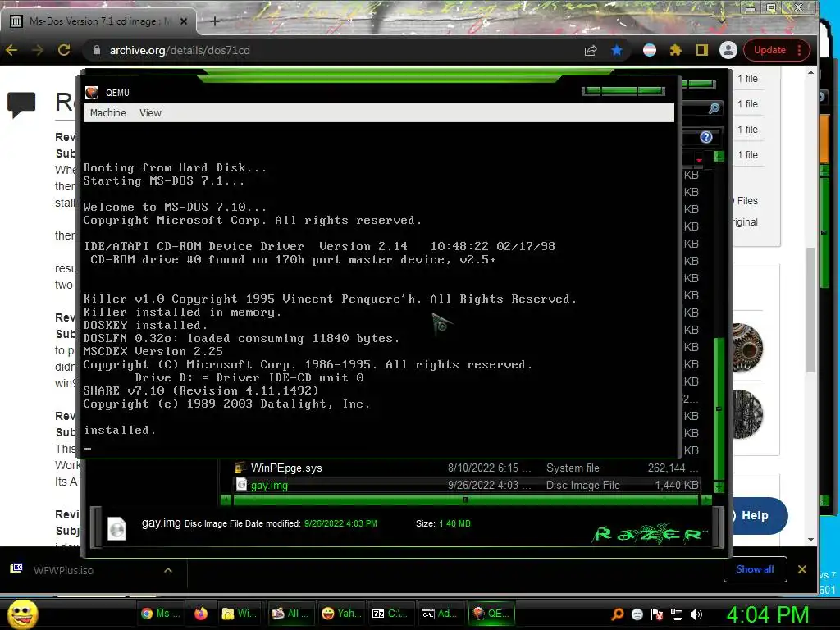The image size is (840, 630).
Task: Click the striped circle extension icon
Action: pyautogui.click(x=650, y=50)
